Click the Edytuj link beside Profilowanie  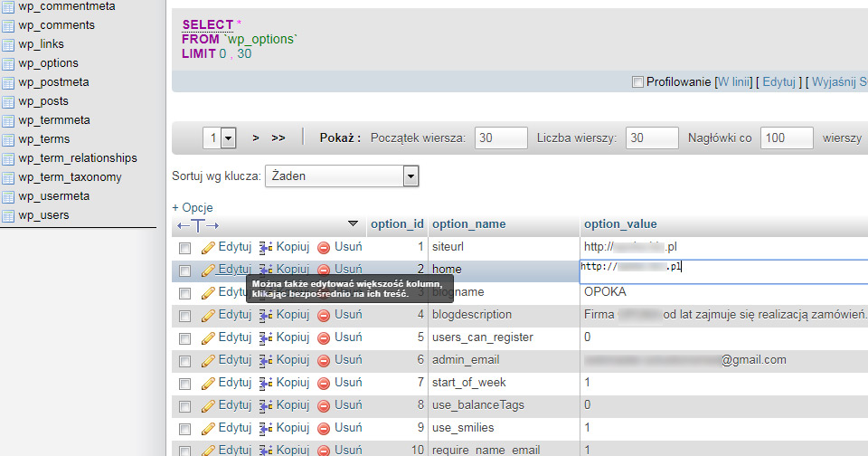pyautogui.click(x=778, y=82)
